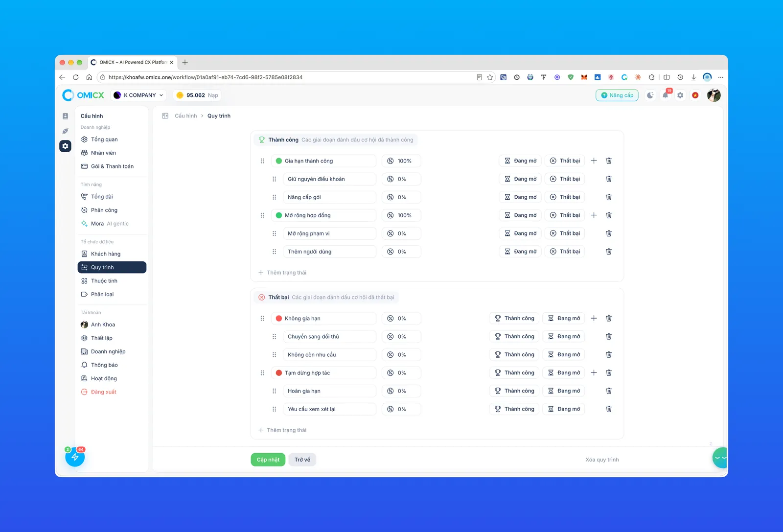Edit percent field of Gia hạn thành công
This screenshot has height=532, width=783.
point(401,161)
